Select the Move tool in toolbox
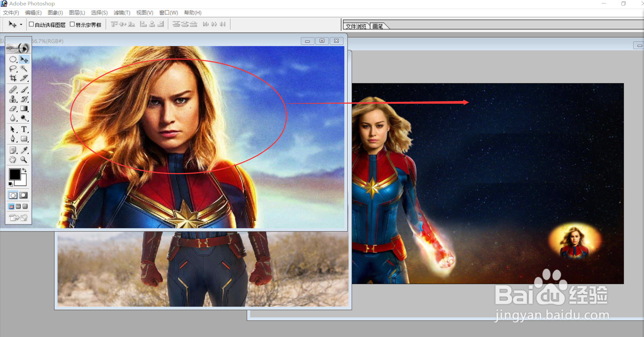The width and height of the screenshot is (644, 337). pyautogui.click(x=24, y=59)
